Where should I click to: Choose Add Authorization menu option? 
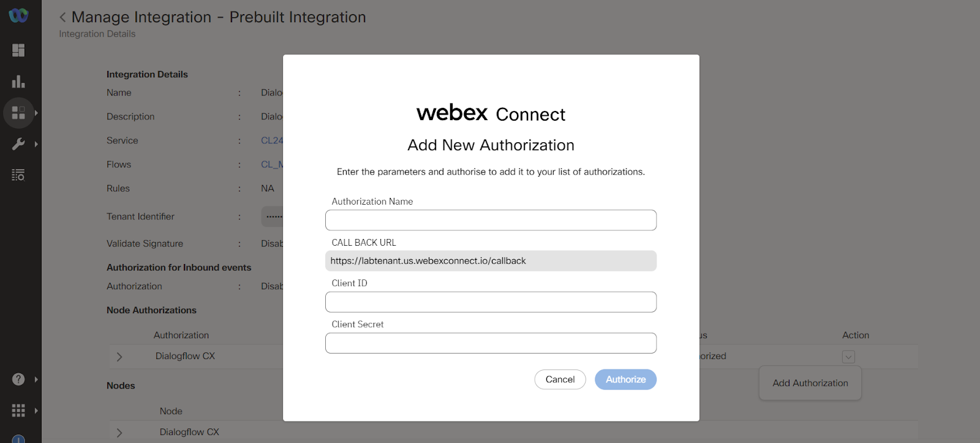tap(810, 383)
